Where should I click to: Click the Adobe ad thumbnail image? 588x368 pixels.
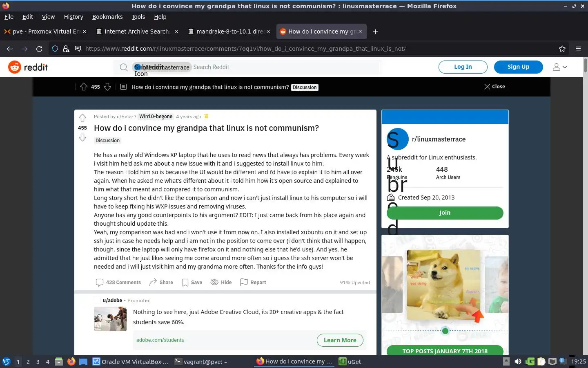click(110, 319)
